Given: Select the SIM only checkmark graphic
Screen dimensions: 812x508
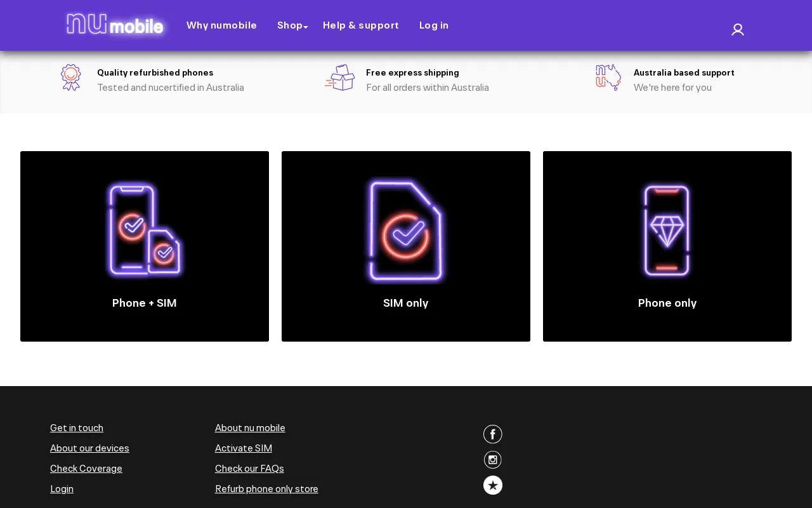Looking at the screenshot, I should pyautogui.click(x=406, y=230).
